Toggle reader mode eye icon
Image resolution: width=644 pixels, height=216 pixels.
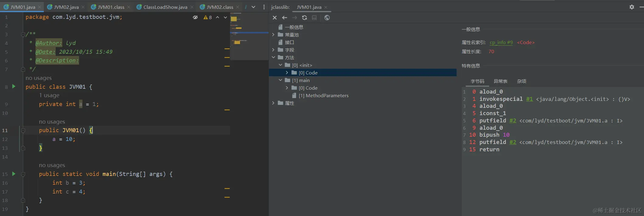195,17
